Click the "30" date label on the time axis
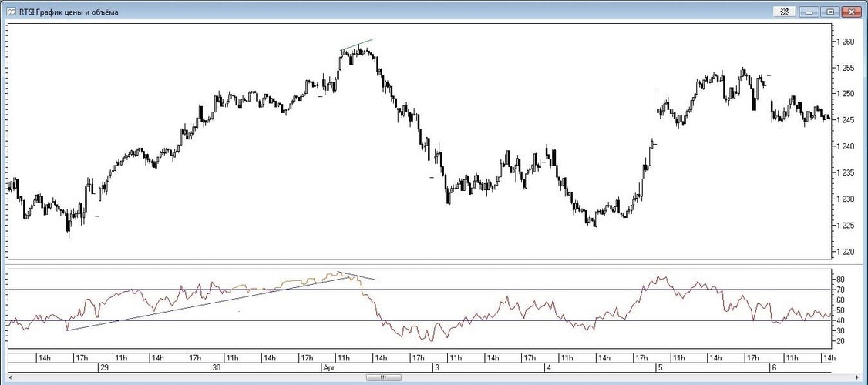The image size is (868, 385). click(215, 368)
